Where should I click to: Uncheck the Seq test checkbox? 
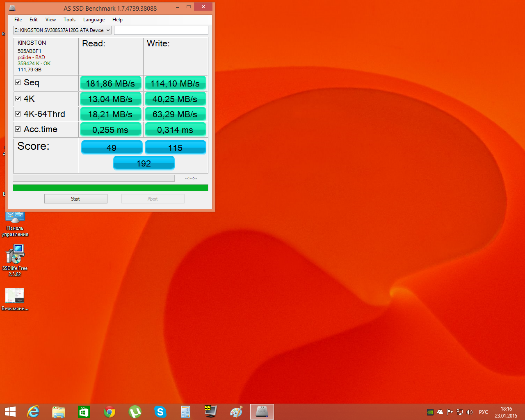18,82
